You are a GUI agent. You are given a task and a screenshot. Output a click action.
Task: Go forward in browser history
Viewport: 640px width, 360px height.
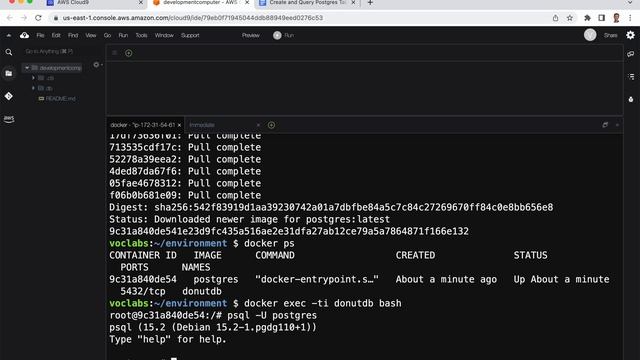point(24,18)
